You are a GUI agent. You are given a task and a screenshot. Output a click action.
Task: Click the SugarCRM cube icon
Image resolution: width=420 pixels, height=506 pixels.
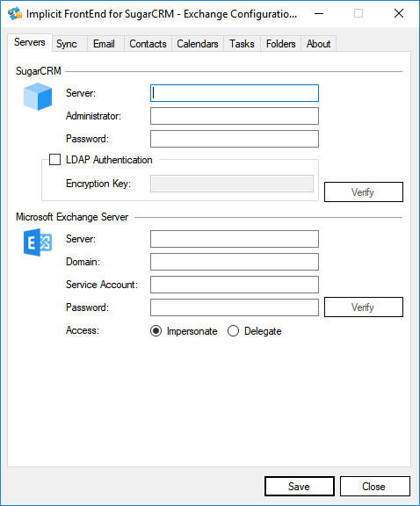pyautogui.click(x=38, y=97)
